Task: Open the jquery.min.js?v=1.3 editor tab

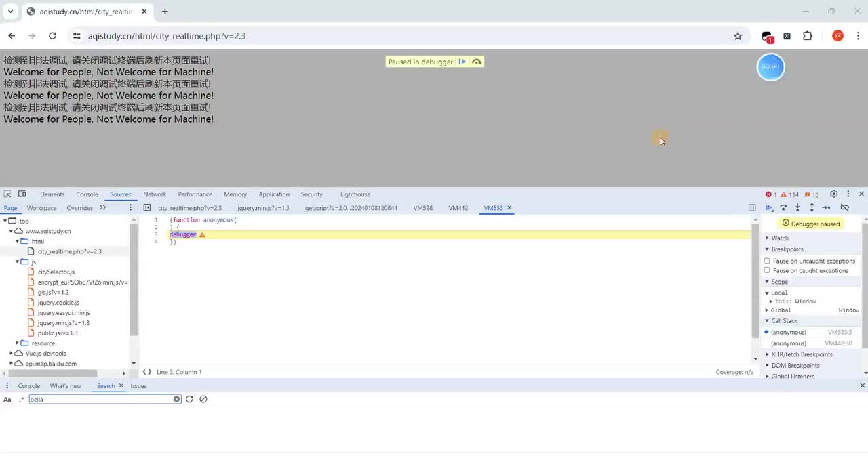Action: point(263,208)
